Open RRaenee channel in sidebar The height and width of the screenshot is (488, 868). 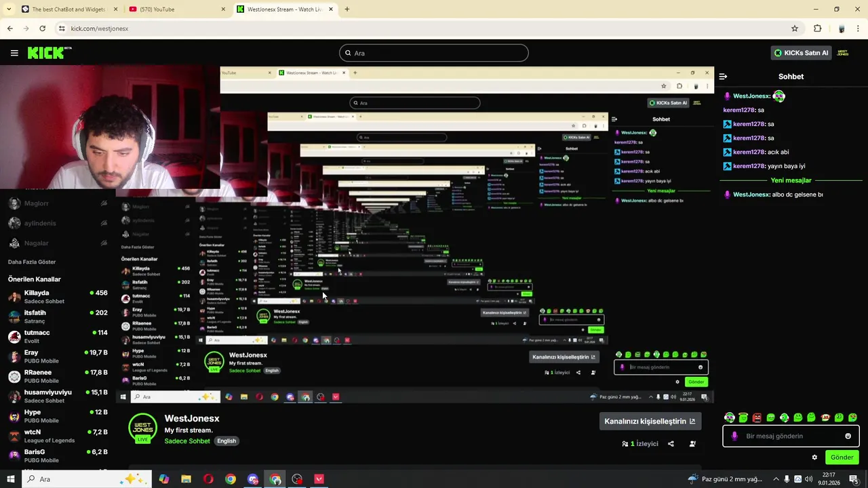coord(58,376)
